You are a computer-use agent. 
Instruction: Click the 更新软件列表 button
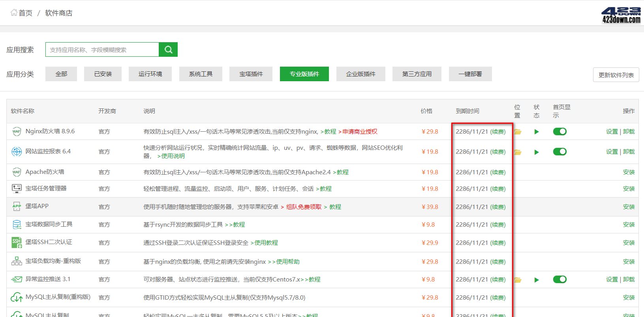pos(616,75)
